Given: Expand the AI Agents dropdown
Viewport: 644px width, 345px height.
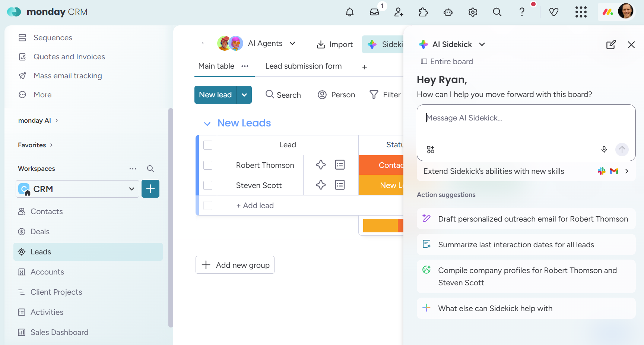Looking at the screenshot, I should click(293, 43).
